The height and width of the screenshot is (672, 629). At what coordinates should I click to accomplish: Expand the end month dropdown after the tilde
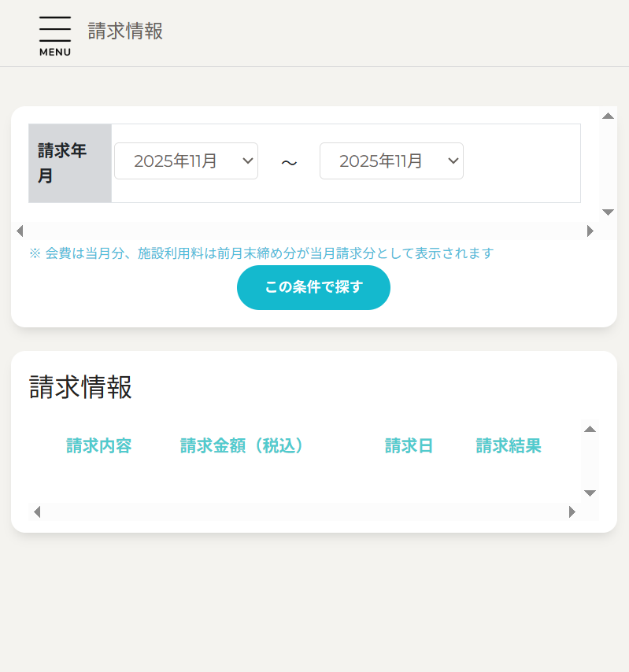point(391,161)
